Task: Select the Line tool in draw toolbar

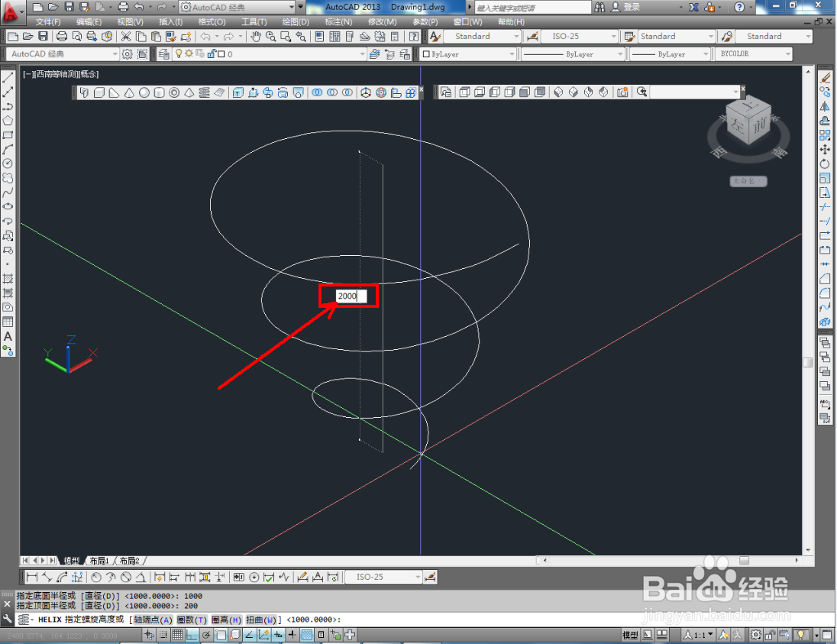Action: pos(8,78)
